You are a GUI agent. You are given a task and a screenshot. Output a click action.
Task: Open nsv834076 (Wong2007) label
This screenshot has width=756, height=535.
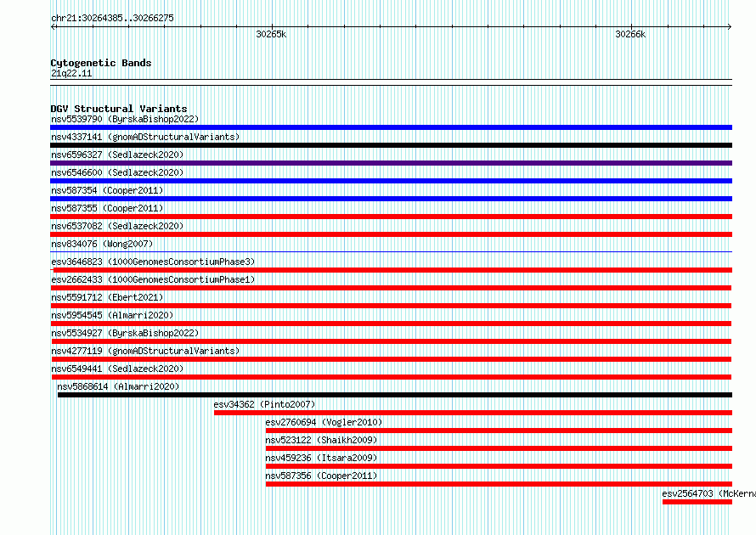[x=102, y=244]
